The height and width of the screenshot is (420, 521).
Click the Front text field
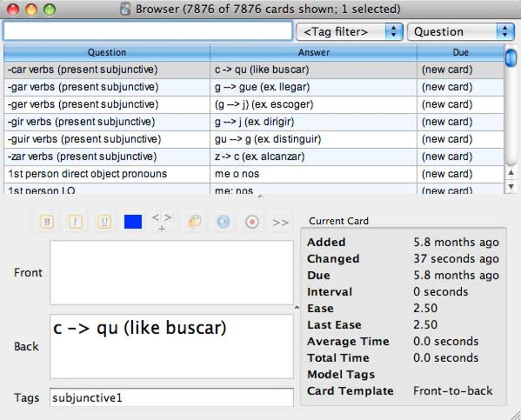tap(172, 272)
